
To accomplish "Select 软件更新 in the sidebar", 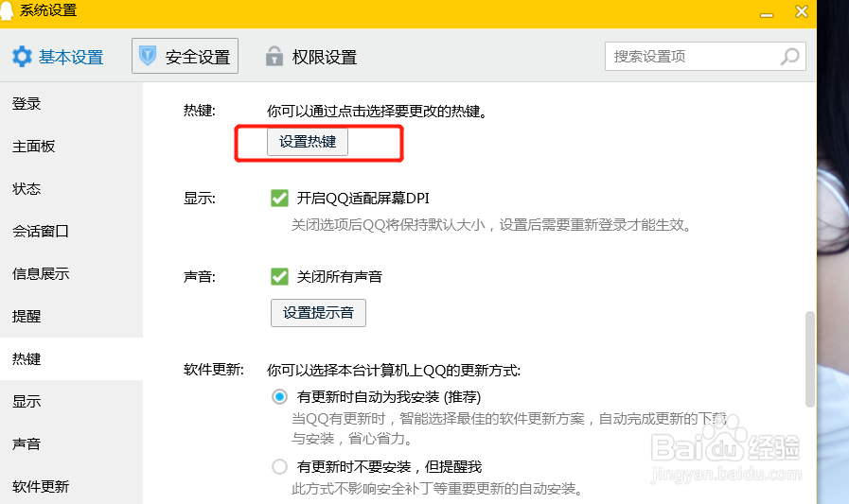I will coord(72,487).
